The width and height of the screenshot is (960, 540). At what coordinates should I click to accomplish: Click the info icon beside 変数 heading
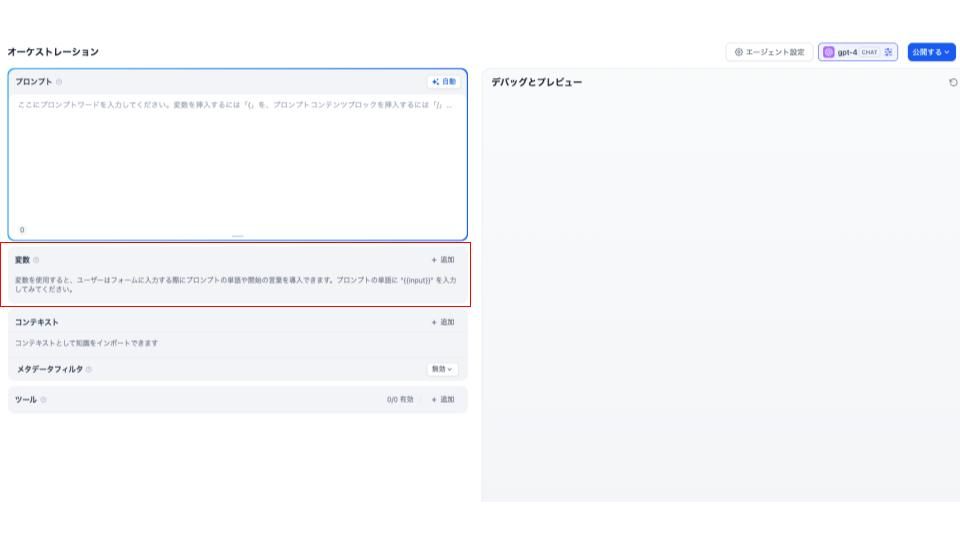(37, 260)
